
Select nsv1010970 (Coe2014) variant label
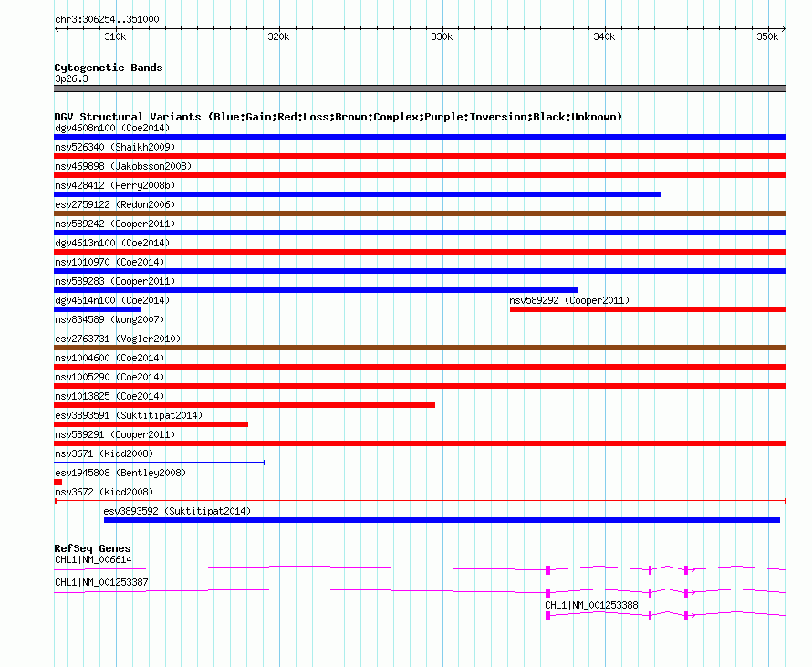point(109,262)
